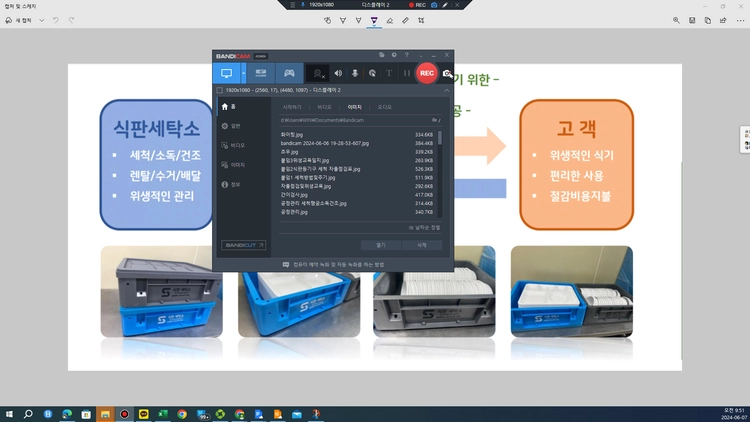Open the 새 캡처 dropdown arrow
This screenshot has height=422, width=750.
42,21
